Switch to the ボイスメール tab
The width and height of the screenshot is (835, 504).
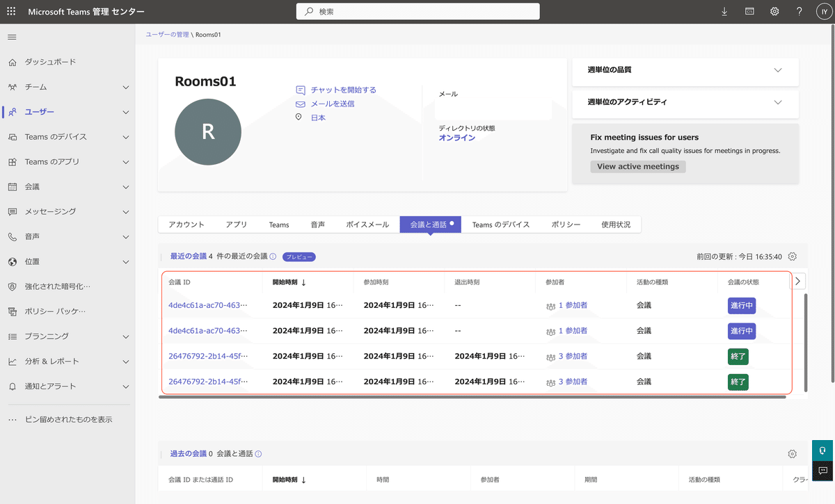pyautogui.click(x=367, y=225)
